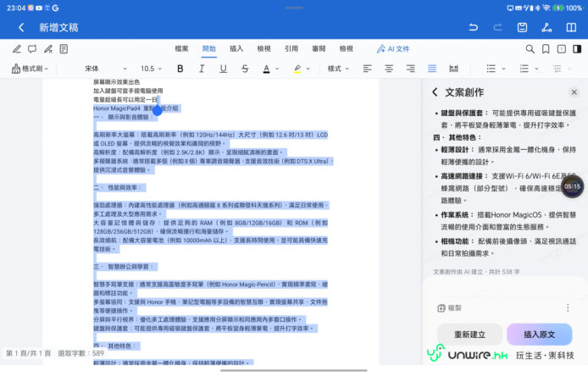Image resolution: width=588 pixels, height=376 pixels.
Task: Tap the Wi-Fi status icon
Action: pos(546,8)
